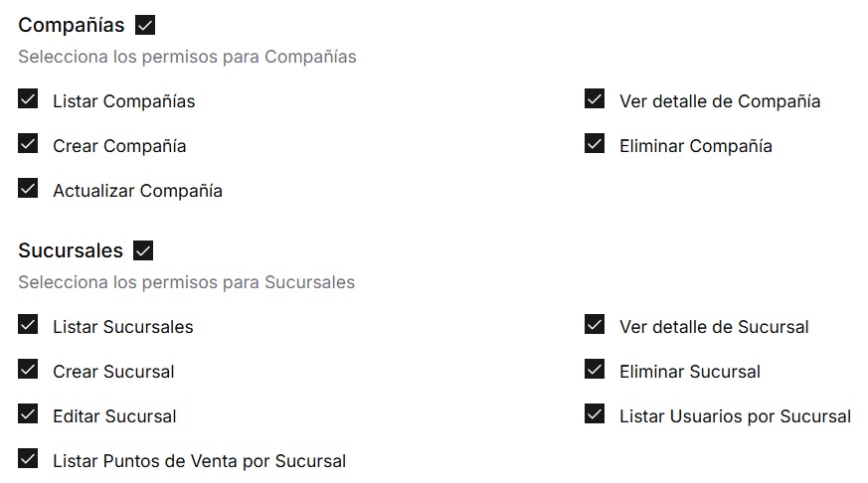The image size is (868, 483).
Task: Uncheck Eliminar Sucursal permission
Action: click(x=595, y=370)
